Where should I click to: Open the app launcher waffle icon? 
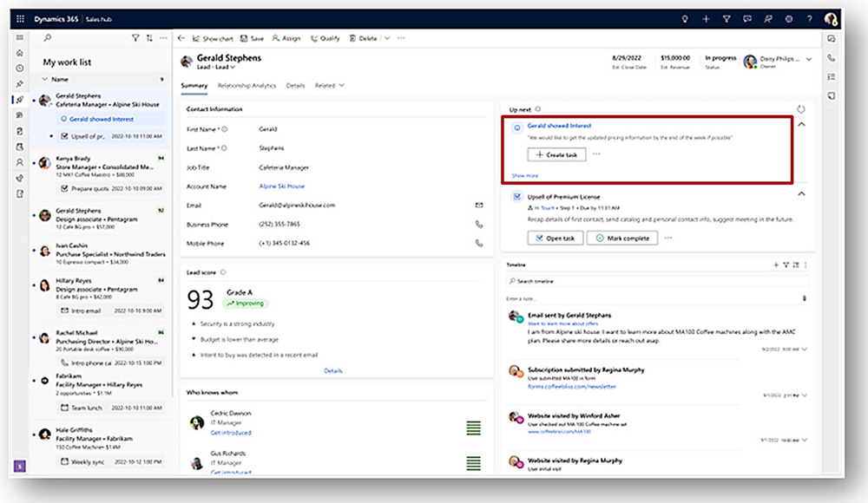[x=20, y=18]
